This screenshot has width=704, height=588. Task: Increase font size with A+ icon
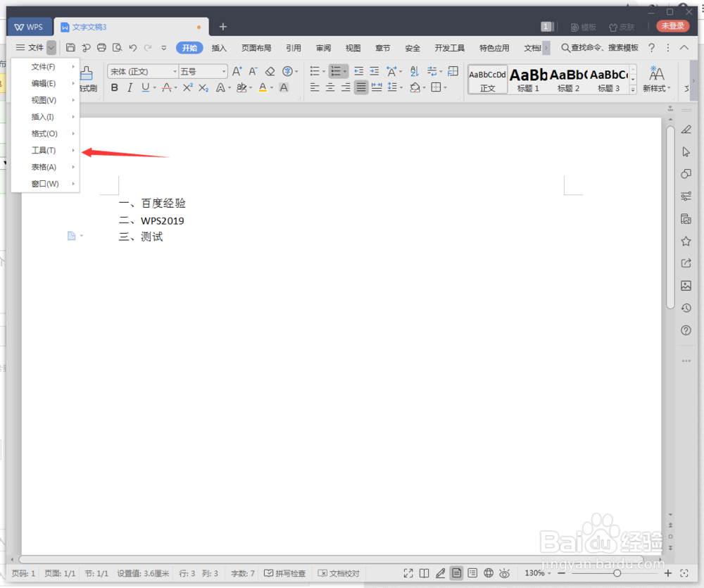237,71
